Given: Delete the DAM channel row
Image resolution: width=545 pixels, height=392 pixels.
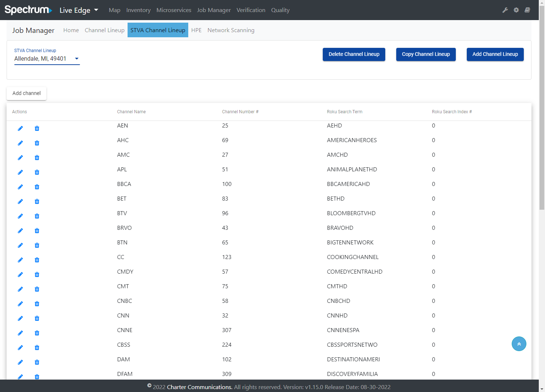Looking at the screenshot, I should [x=37, y=362].
